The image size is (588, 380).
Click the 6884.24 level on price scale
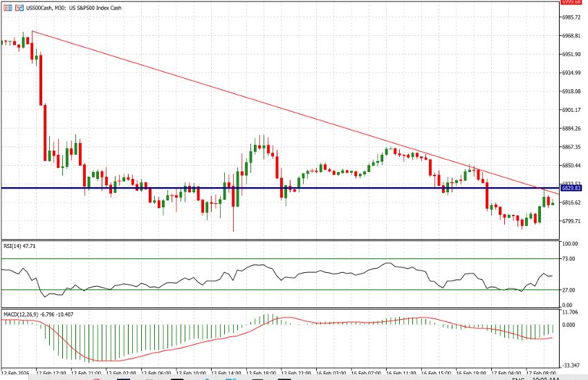(x=571, y=128)
